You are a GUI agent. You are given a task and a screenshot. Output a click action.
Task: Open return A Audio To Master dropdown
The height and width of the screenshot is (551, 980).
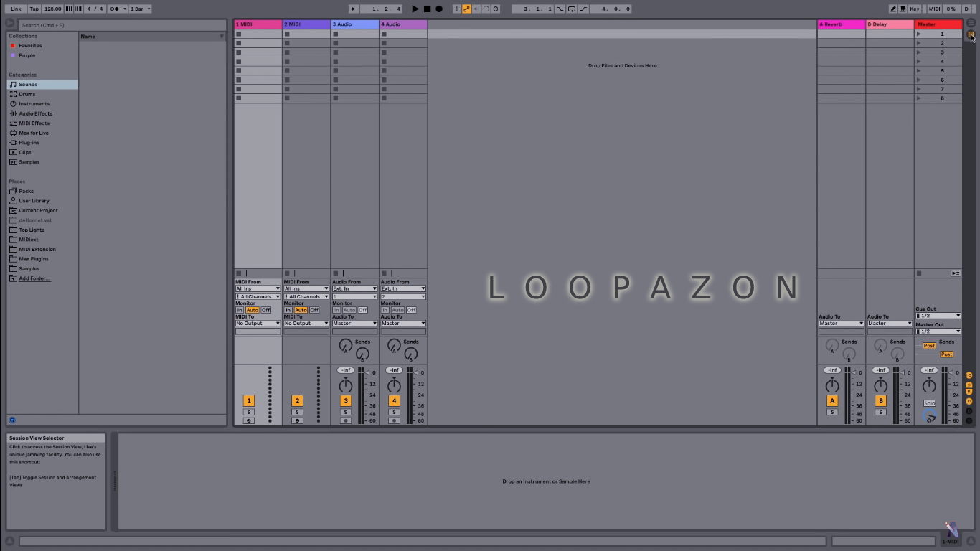[842, 324]
